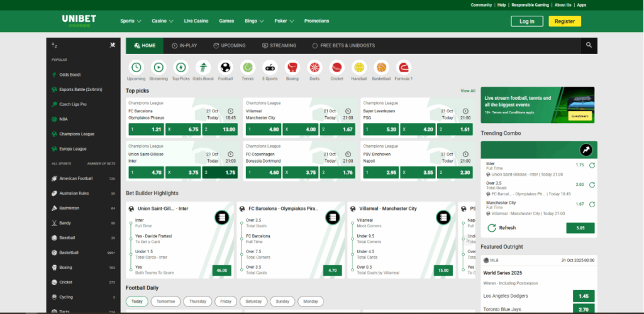Click the search magnifier icon

[x=589, y=45]
